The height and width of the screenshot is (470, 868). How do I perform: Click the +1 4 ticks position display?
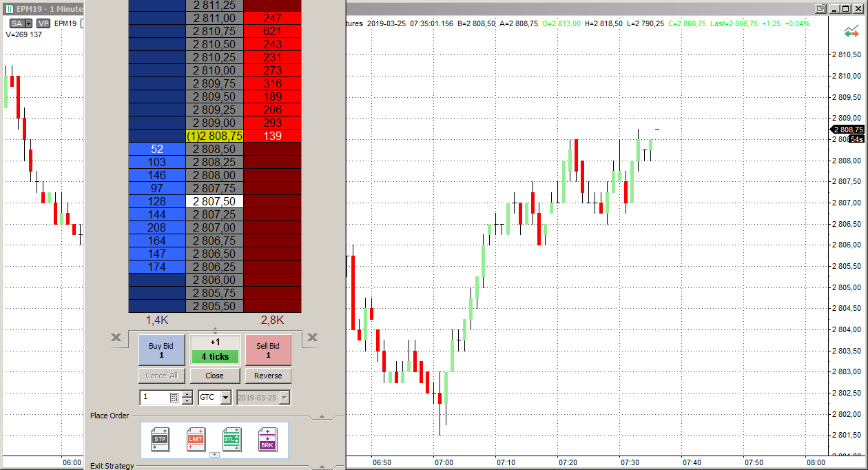215,350
